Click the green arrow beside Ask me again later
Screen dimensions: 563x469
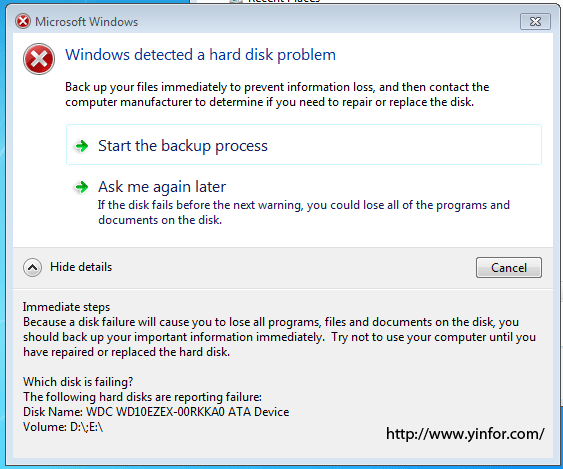click(82, 187)
